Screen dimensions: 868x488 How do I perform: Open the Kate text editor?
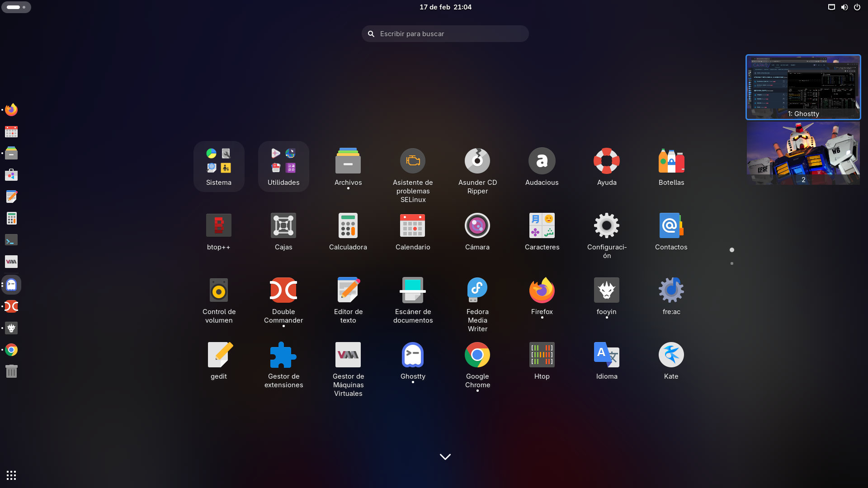[671, 354]
